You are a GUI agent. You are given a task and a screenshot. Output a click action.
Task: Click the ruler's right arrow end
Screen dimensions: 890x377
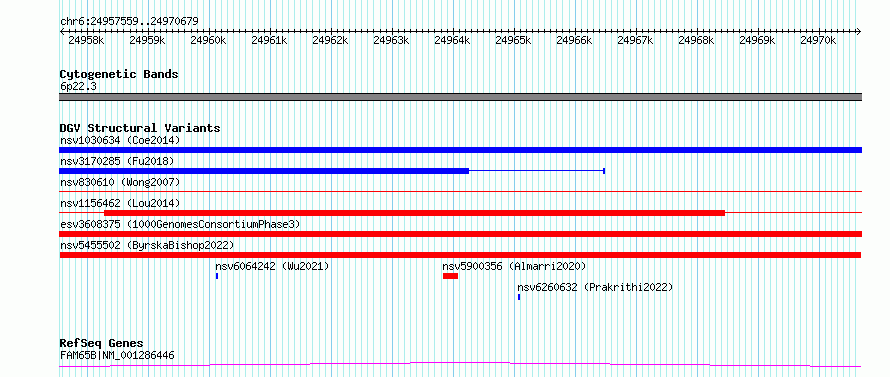[859, 31]
